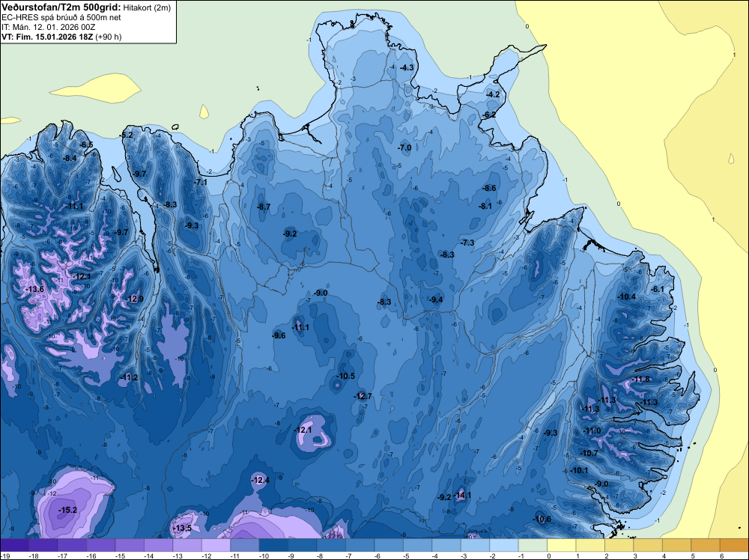Click the -7.0 temperature label
749x560 pixels.
click(404, 148)
